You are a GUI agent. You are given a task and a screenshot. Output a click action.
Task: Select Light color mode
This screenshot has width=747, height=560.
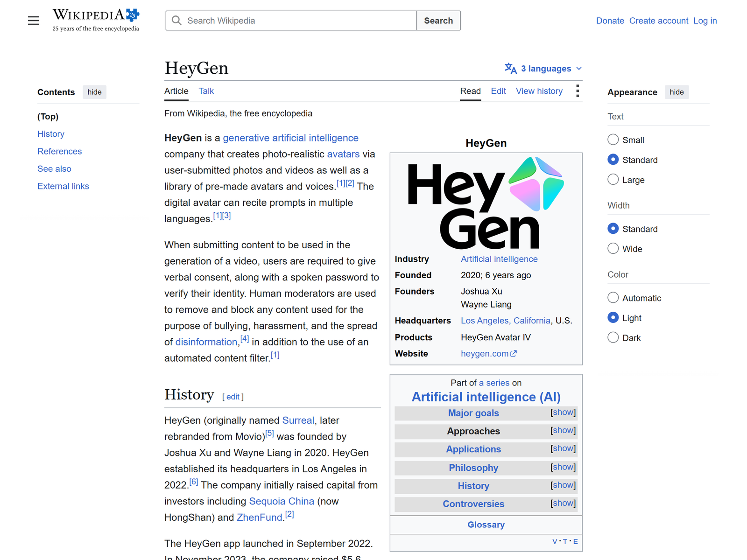point(613,317)
